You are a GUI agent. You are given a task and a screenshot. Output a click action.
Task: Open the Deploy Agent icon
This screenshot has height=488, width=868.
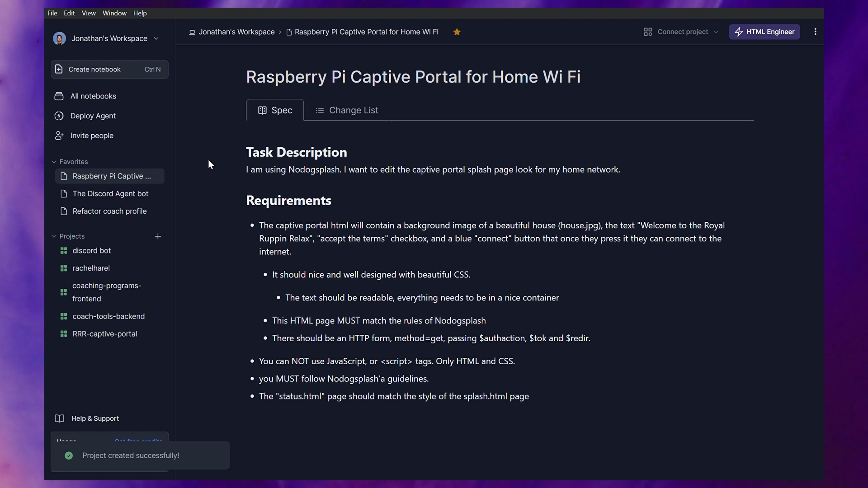tap(59, 116)
